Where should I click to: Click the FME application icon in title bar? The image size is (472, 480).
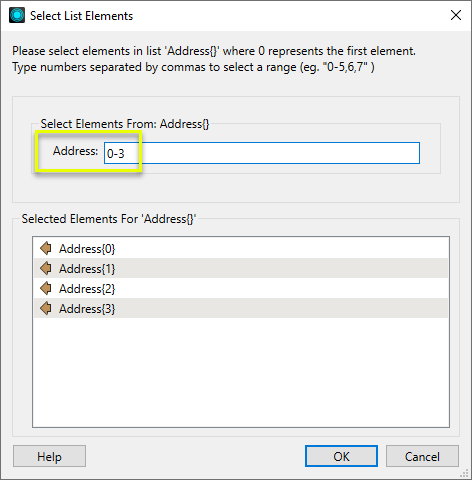17,15
